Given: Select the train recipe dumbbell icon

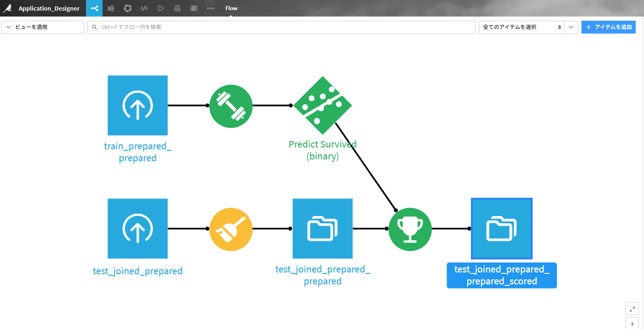Looking at the screenshot, I should point(230,106).
